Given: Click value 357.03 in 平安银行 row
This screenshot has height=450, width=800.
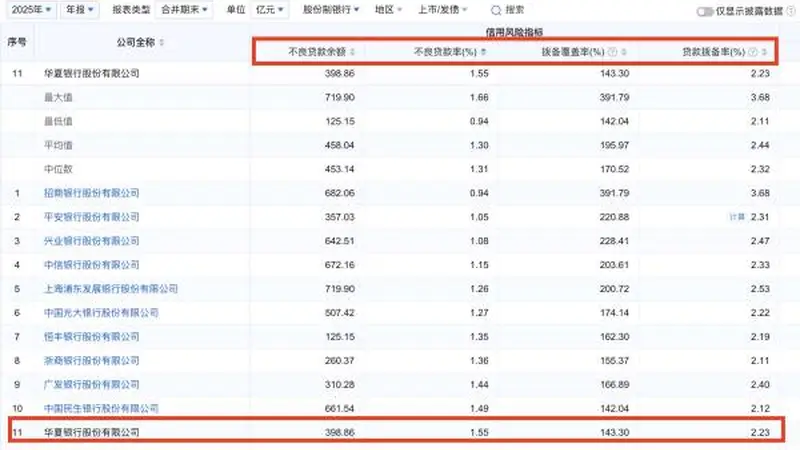Looking at the screenshot, I should (x=339, y=217).
